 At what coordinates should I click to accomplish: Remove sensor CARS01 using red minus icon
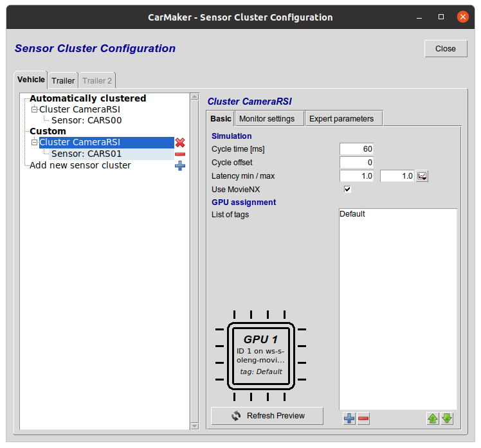click(x=180, y=154)
